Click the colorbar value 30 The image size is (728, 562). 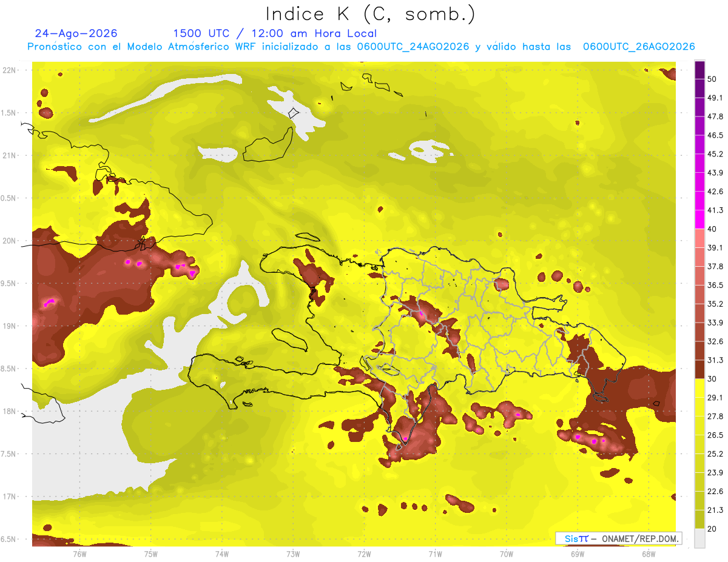(713, 379)
